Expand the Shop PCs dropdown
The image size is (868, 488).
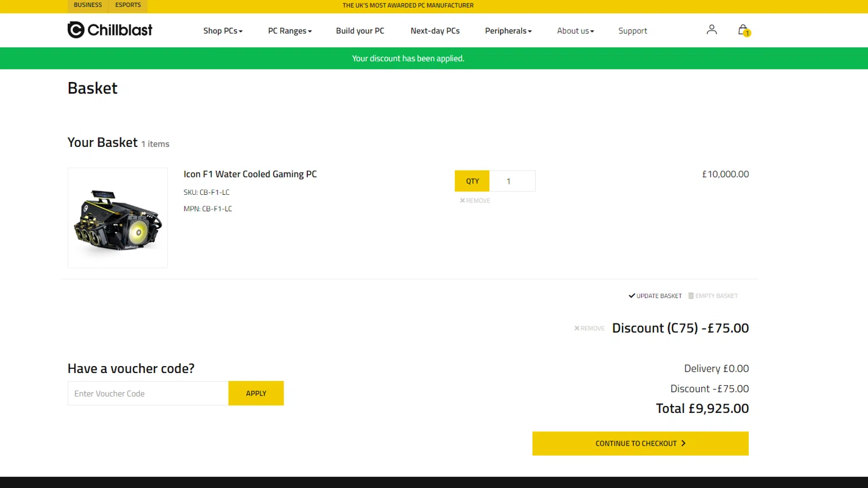point(223,31)
